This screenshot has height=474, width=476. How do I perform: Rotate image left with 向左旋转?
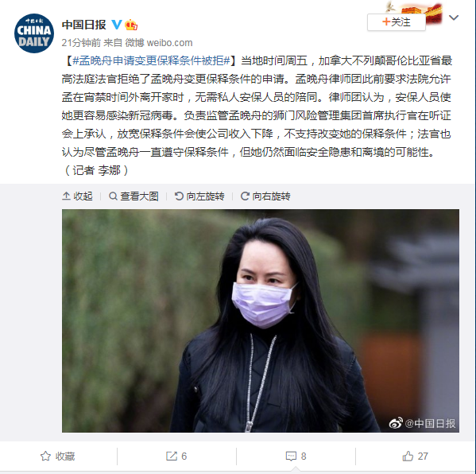pos(199,196)
